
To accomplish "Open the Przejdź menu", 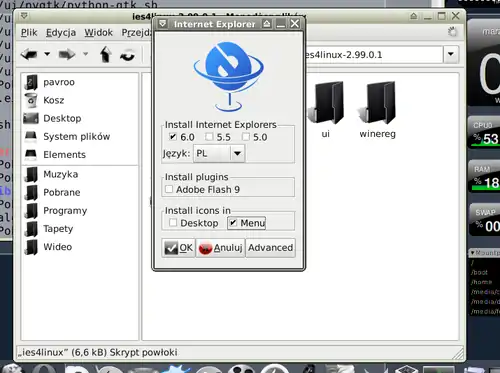I will click(x=136, y=33).
